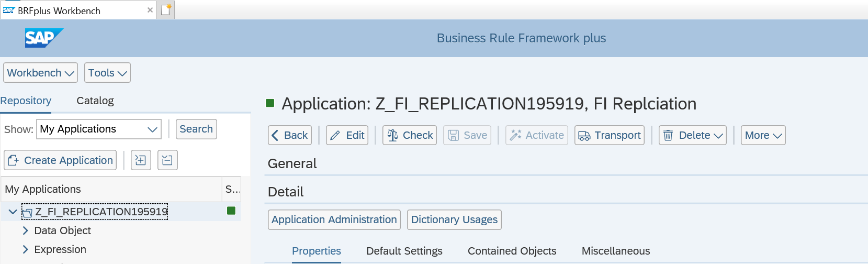
Task: Click the Business Rule Framework plus title
Action: click(x=522, y=38)
